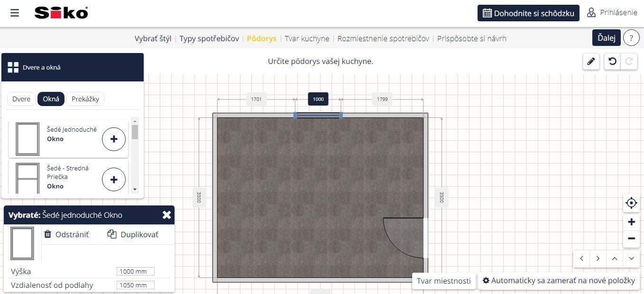Pan the view left with the arrow

tap(581, 258)
